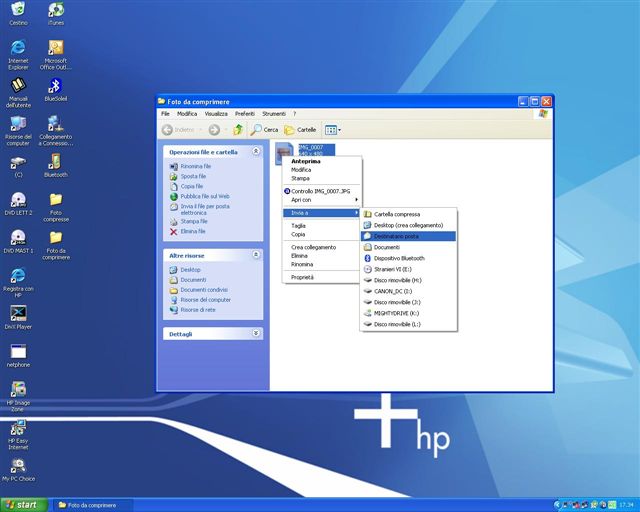Open Manuali dell'utente desktop icon
This screenshot has height=512, width=640.
coord(18,92)
